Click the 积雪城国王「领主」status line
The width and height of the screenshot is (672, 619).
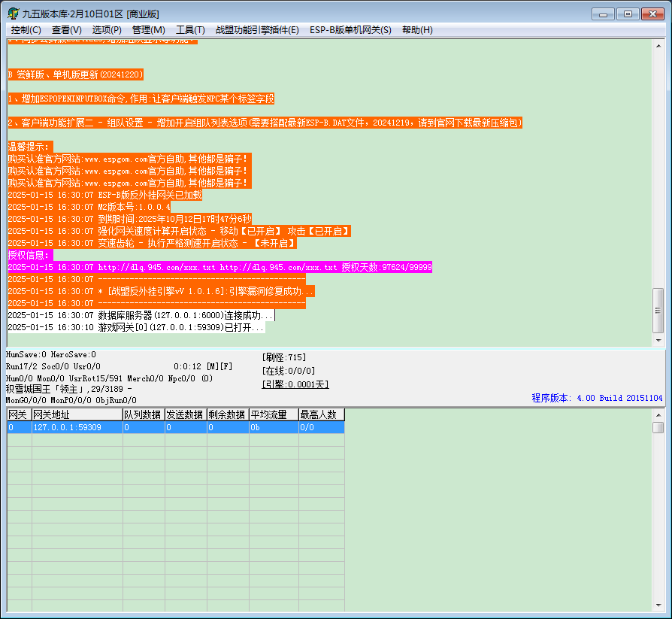click(68, 389)
